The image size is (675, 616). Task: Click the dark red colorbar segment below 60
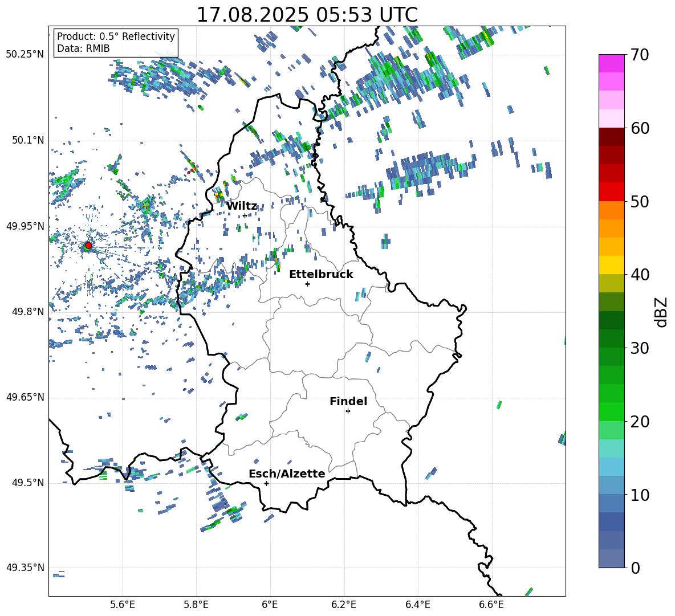(x=611, y=137)
